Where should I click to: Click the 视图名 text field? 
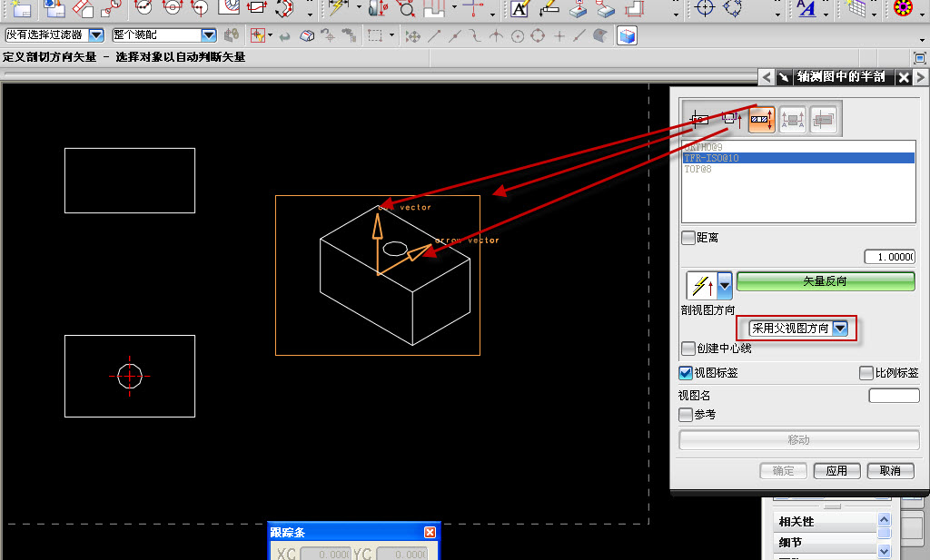coord(894,395)
